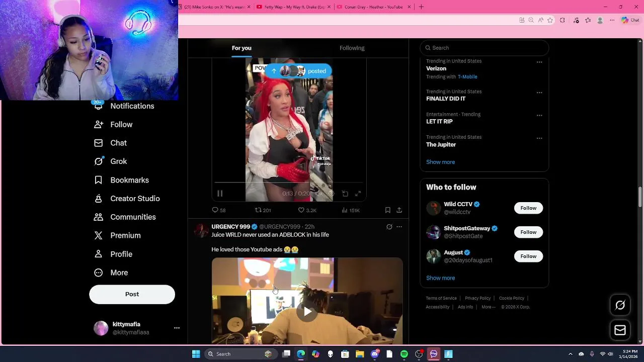Open Edge extensions puzzle icon
644x362 pixels.
click(x=562, y=20)
